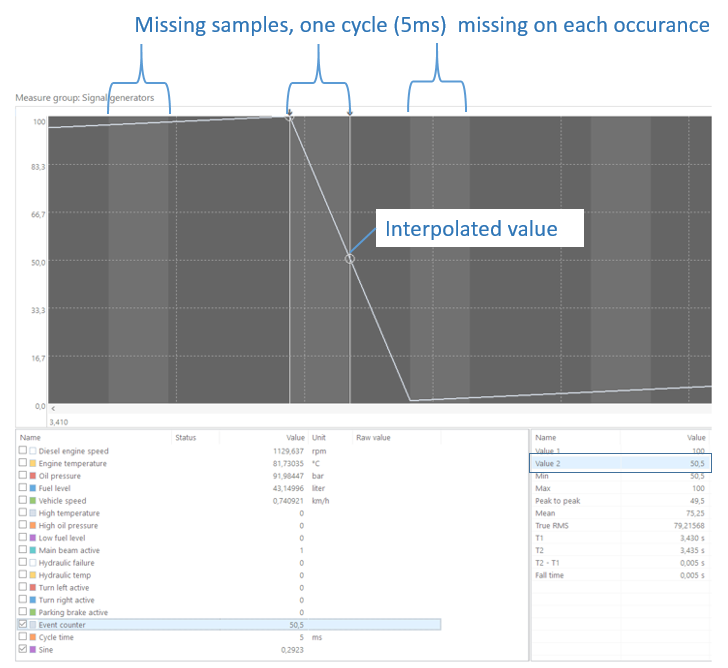Select the T1 time row
Viewport: 728px width, 668px height.
tap(620, 538)
